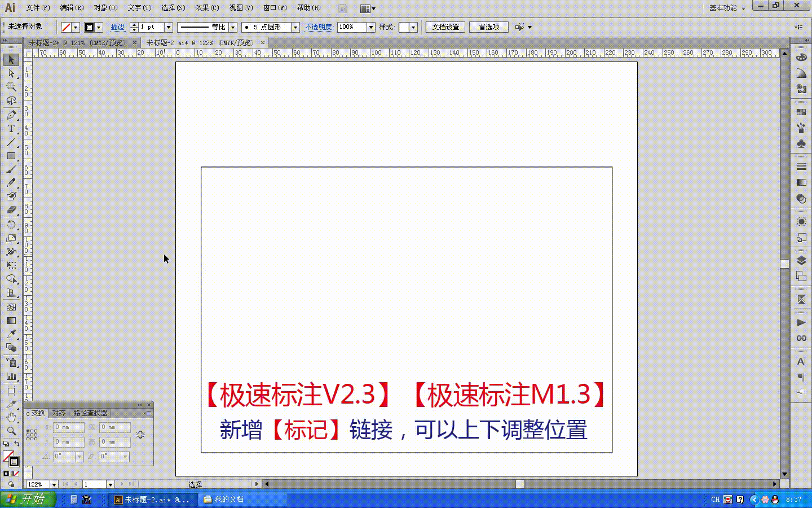Open the Color panel palette icon
The width and height of the screenshot is (812, 508).
(801, 58)
